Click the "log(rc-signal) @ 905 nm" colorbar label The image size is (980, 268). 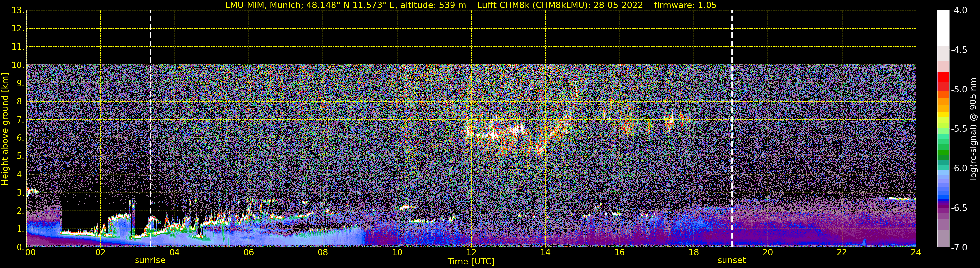(973, 129)
